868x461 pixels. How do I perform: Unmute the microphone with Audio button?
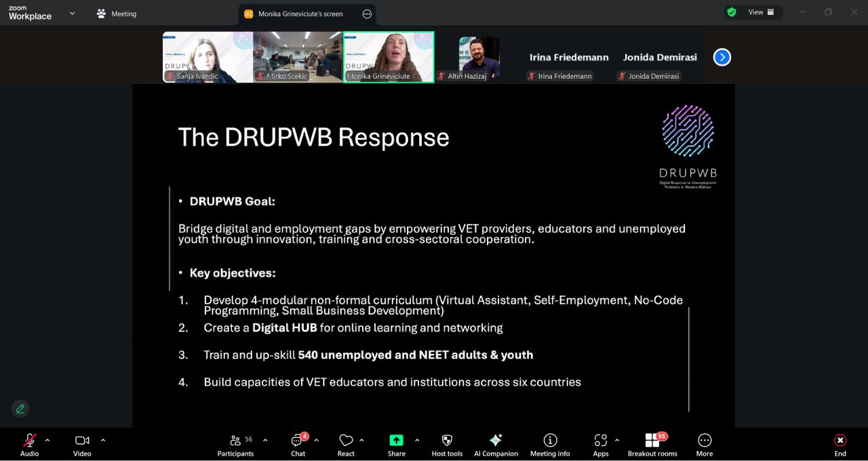(30, 444)
